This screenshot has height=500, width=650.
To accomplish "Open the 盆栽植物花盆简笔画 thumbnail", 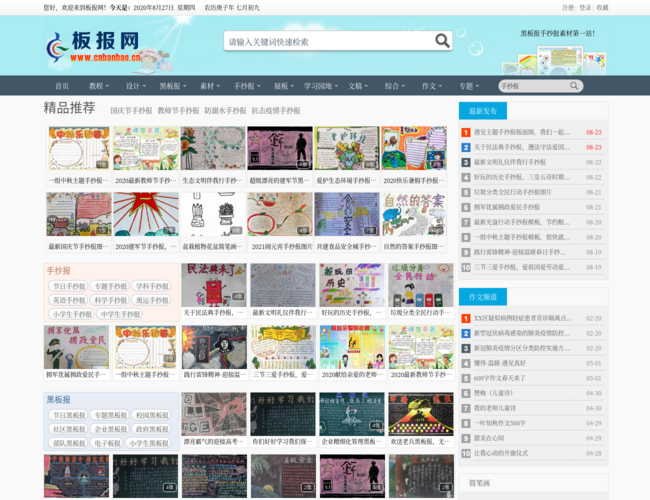I will click(x=213, y=214).
